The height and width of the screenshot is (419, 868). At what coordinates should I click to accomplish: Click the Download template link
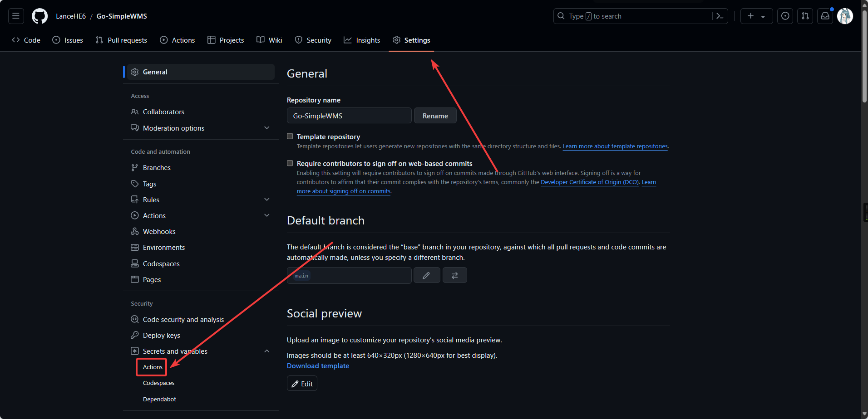pyautogui.click(x=318, y=366)
